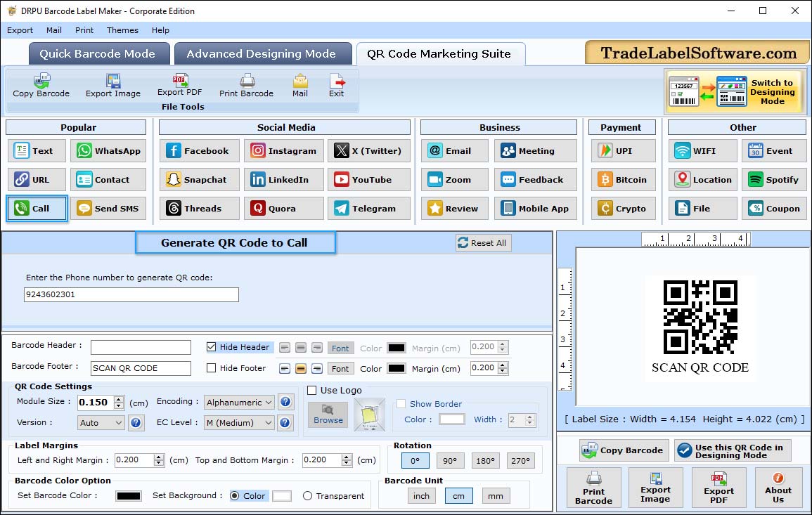The image size is (812, 515).
Task: Pick the LinkedIn QR code type
Action: pyautogui.click(x=284, y=180)
